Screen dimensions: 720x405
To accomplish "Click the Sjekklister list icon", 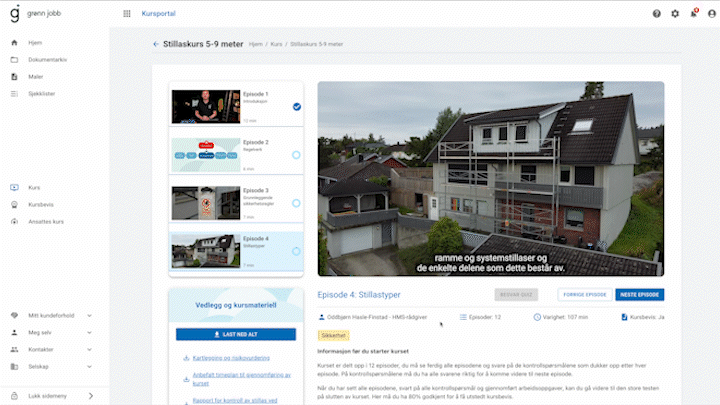I will [x=14, y=94].
